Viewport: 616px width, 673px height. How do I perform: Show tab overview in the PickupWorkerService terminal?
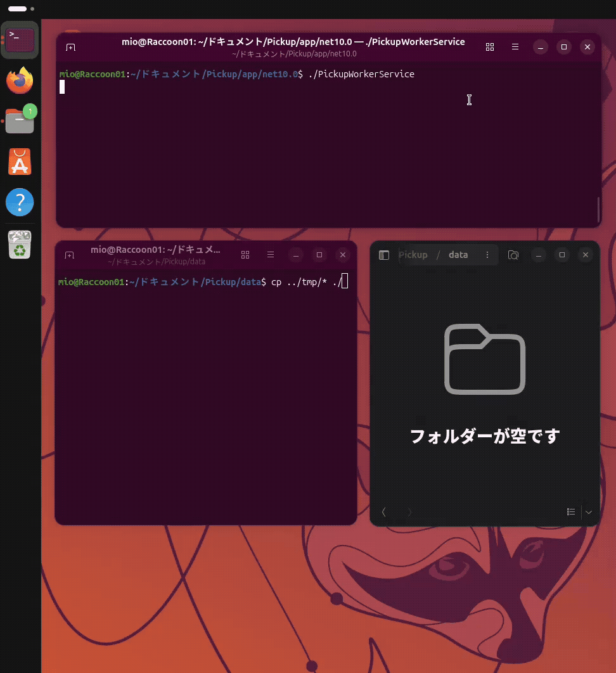(x=490, y=48)
